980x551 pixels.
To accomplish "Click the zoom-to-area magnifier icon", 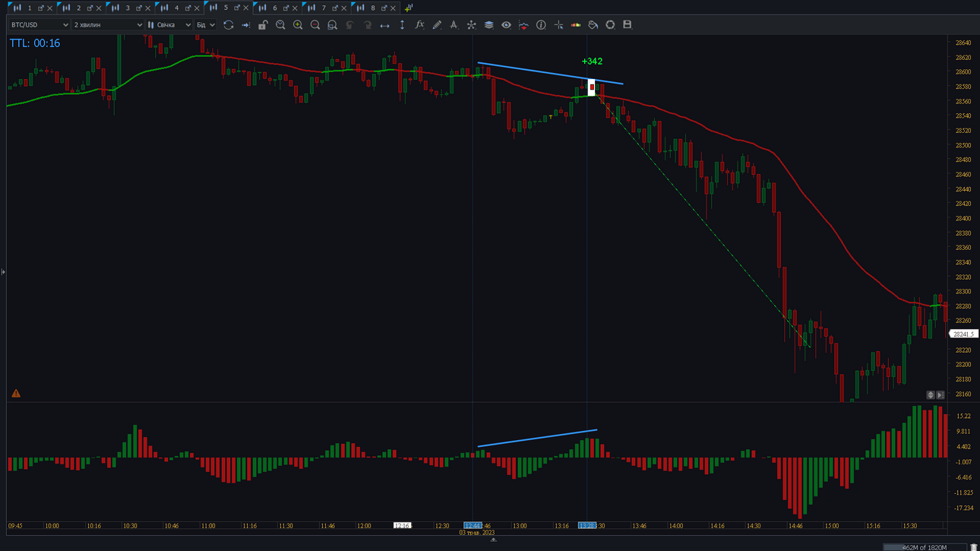I will click(332, 25).
